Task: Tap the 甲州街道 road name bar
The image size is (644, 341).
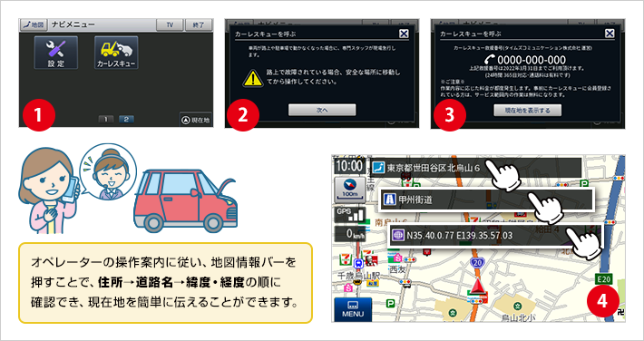Action: coord(487,200)
